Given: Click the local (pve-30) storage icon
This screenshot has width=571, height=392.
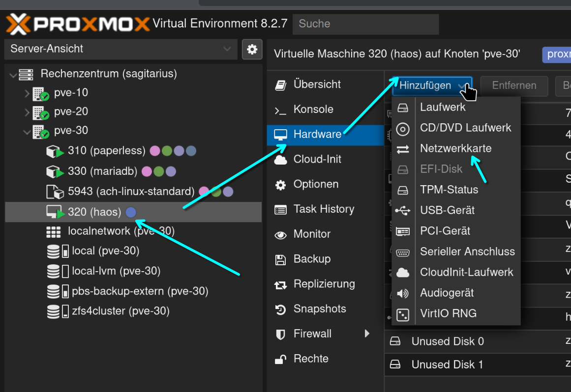Looking at the screenshot, I should [x=58, y=252].
